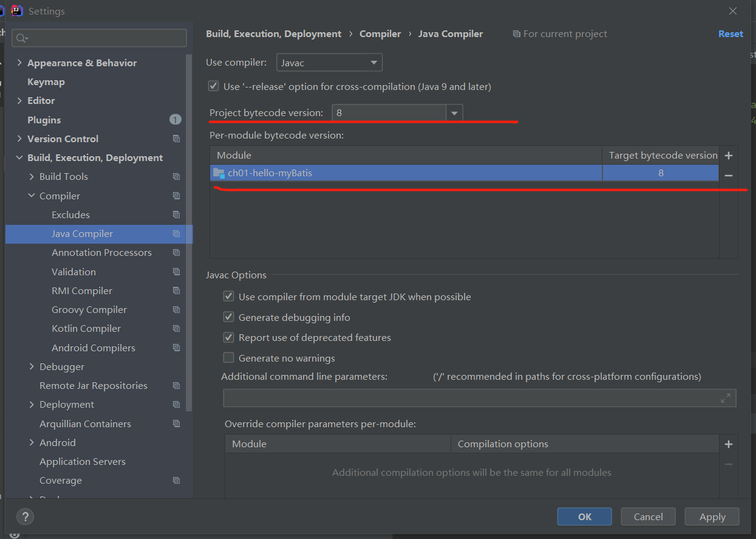
Task: Select the Excludes settings item
Action: 70,215
